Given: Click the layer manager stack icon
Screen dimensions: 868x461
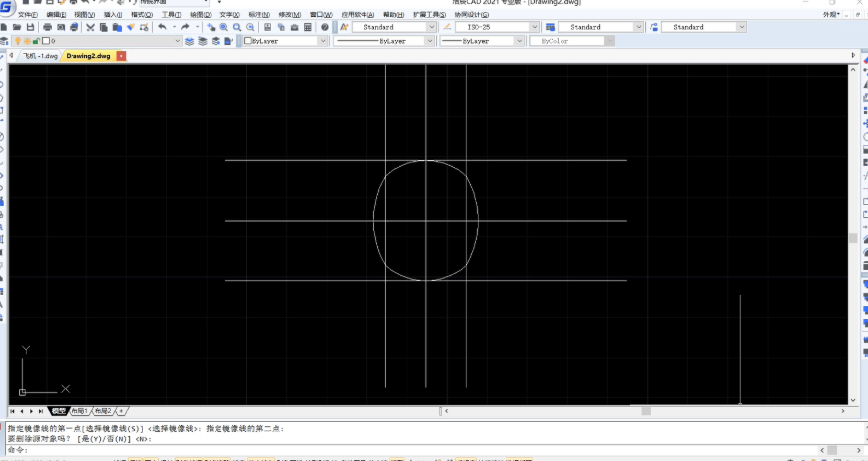Looking at the screenshot, I should pos(6,41).
